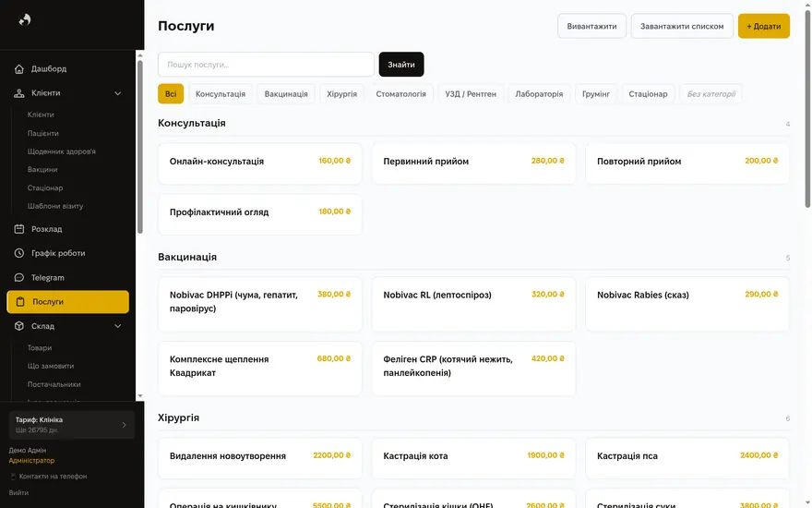Select the Консультація category tab
This screenshot has height=508, width=812.
coord(221,94)
